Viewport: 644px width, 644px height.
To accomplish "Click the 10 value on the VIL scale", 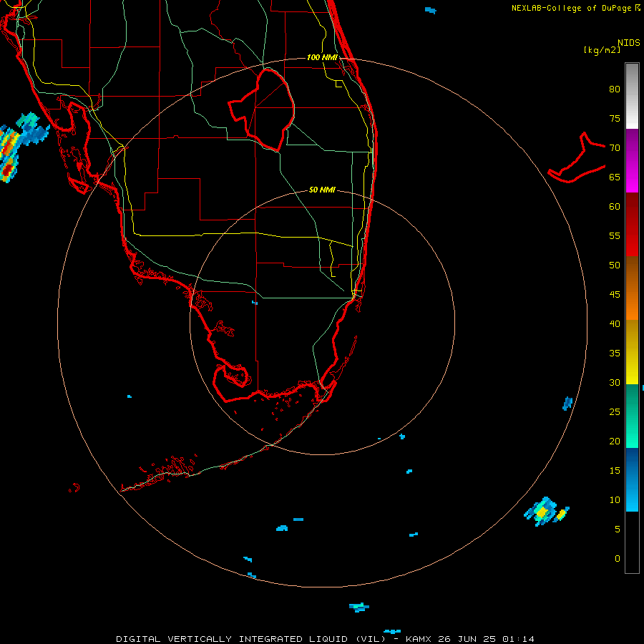I will coord(615,500).
